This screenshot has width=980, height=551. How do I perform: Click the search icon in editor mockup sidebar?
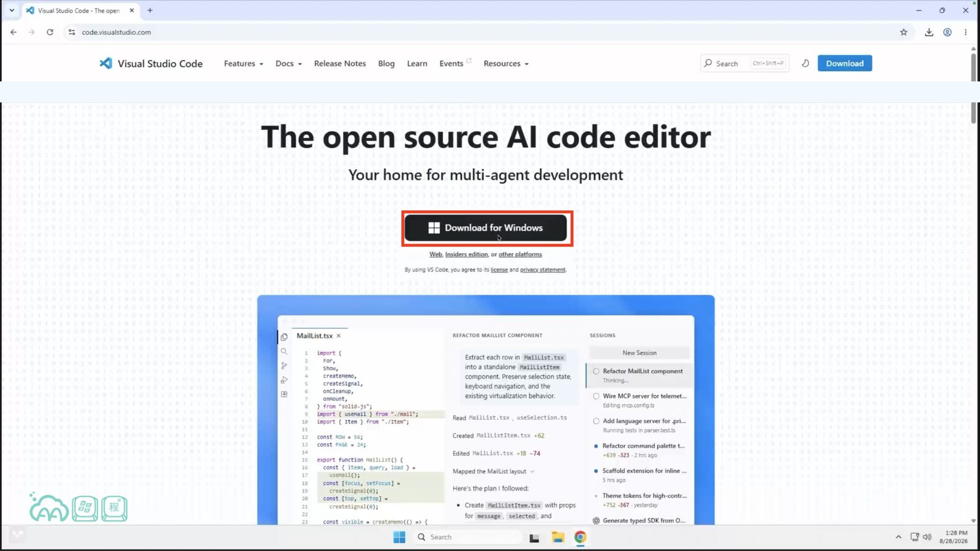[x=284, y=351]
